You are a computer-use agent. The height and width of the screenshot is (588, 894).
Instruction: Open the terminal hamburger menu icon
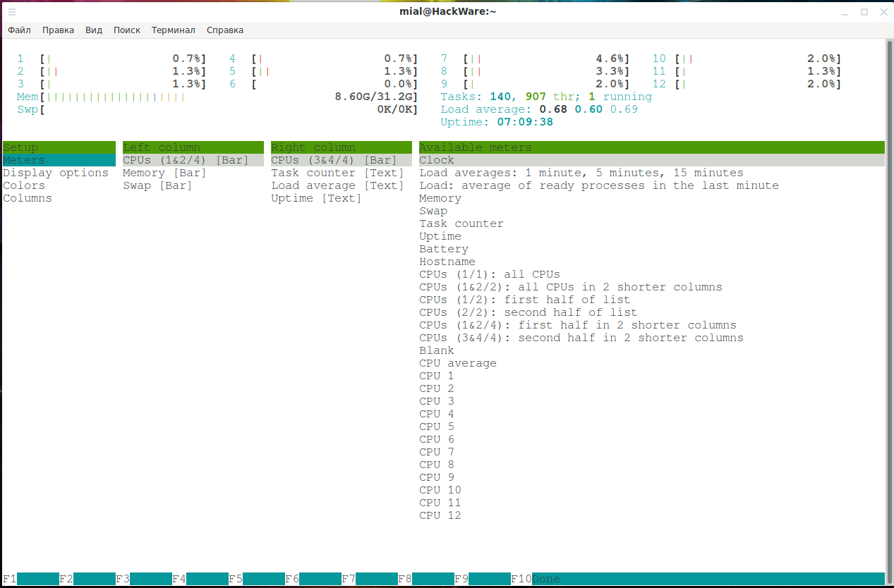coord(12,12)
